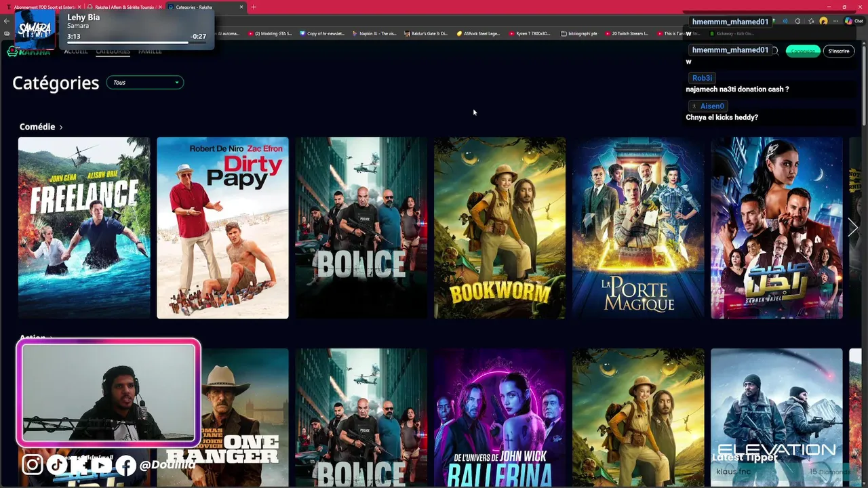Open Bookworm poster in the Comédie row
Viewport: 868px width, 488px height.
pyautogui.click(x=500, y=228)
